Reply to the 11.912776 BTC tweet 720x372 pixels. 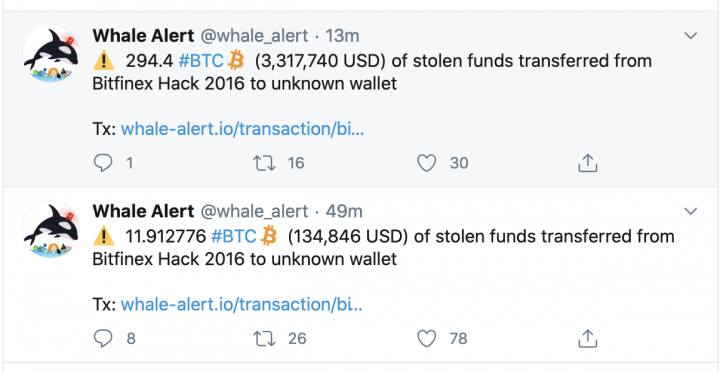point(103,338)
